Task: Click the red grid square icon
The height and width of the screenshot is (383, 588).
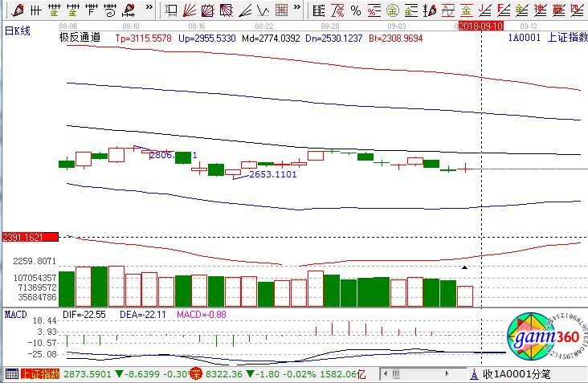Action: (x=281, y=10)
